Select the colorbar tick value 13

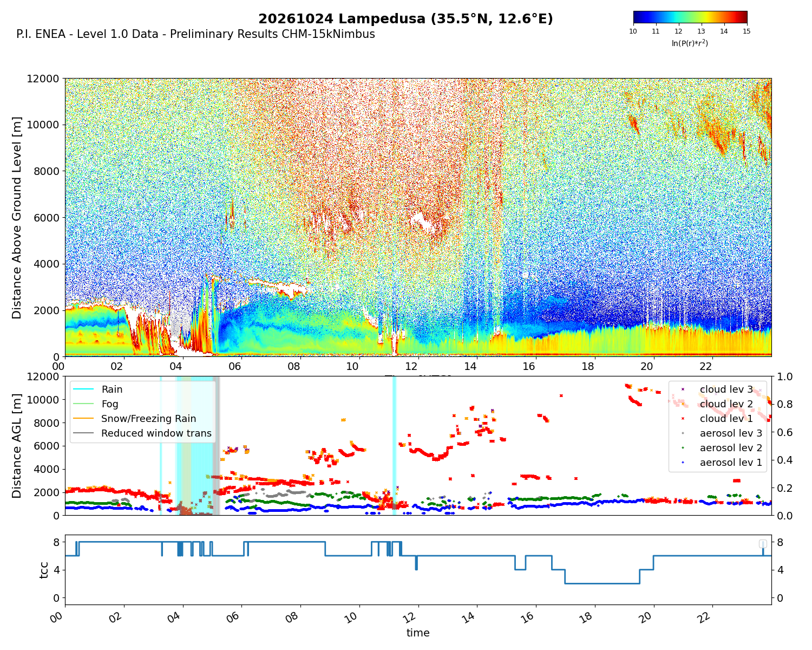coord(702,31)
